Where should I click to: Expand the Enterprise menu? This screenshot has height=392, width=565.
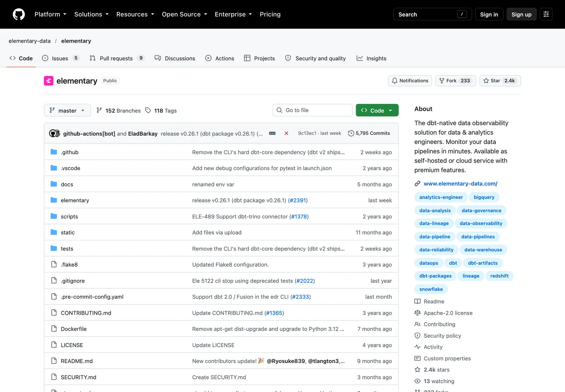point(233,14)
